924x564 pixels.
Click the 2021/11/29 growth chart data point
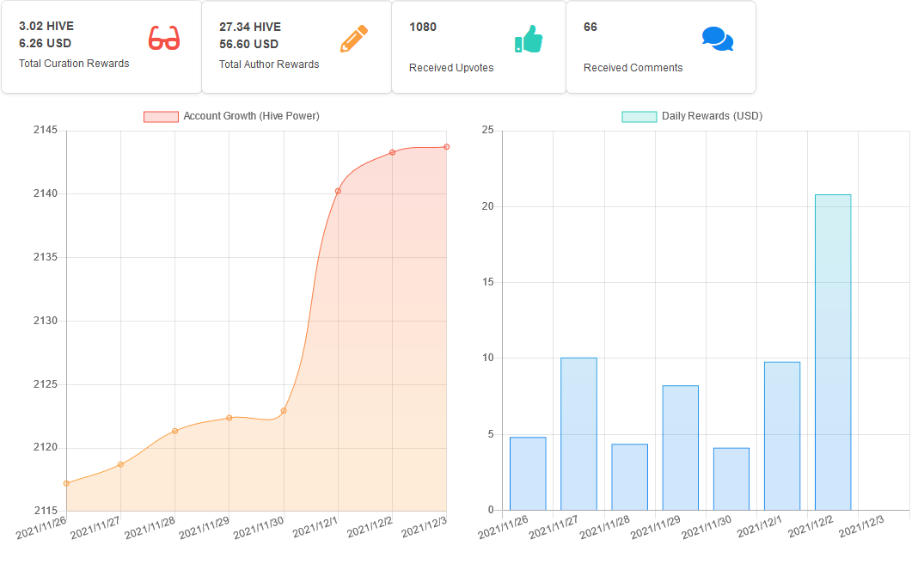(x=229, y=418)
